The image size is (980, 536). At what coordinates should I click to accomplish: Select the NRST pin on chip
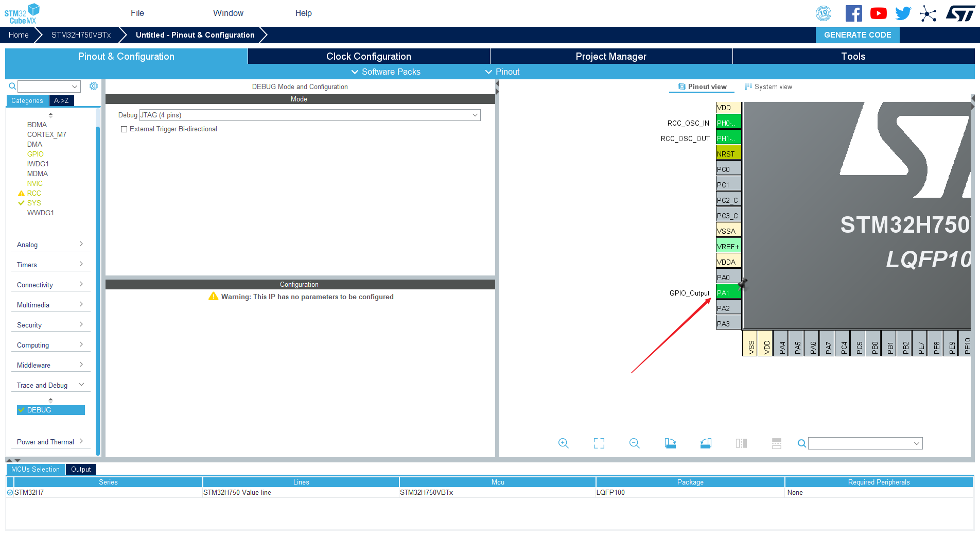tap(728, 153)
